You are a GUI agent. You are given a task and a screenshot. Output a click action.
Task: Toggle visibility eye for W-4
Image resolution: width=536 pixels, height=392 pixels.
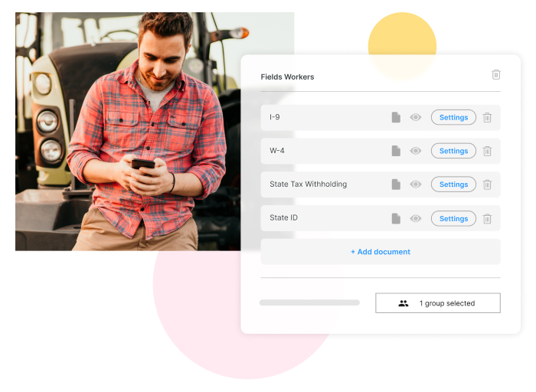[x=416, y=151]
